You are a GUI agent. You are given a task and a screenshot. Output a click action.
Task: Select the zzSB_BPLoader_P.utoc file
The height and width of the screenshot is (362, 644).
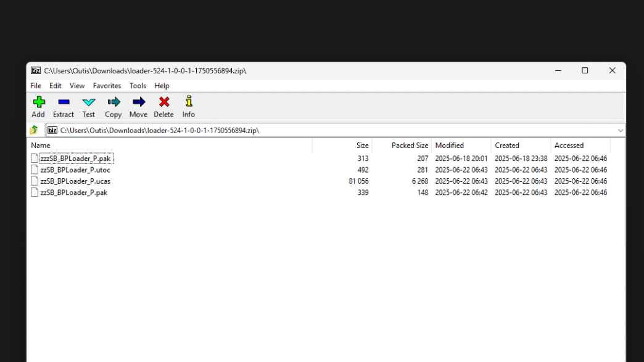(75, 170)
